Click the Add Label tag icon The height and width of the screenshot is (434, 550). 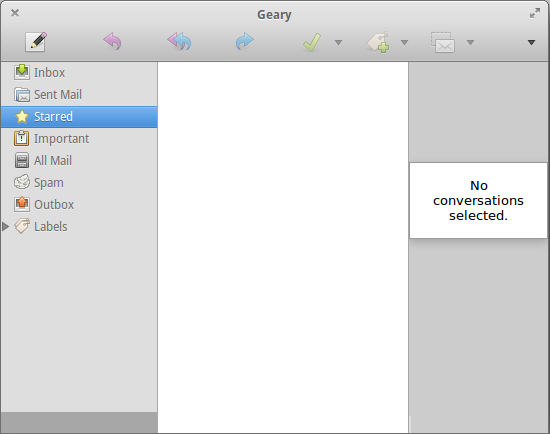tap(378, 42)
